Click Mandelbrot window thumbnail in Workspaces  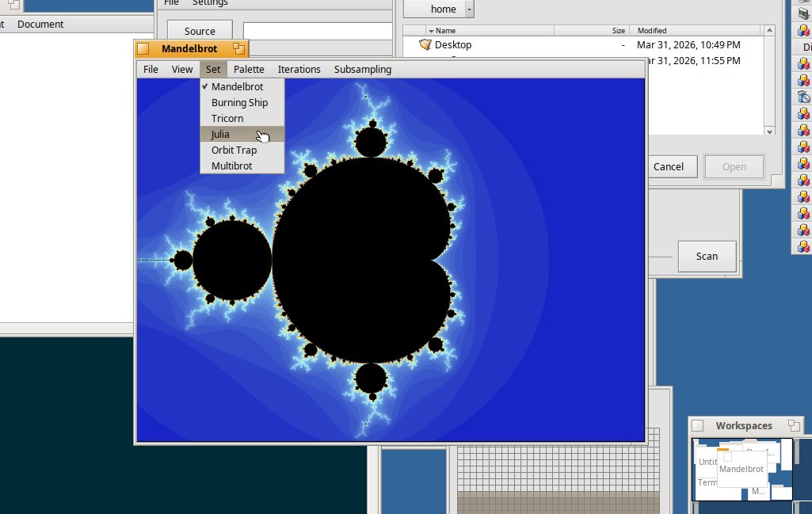741,469
